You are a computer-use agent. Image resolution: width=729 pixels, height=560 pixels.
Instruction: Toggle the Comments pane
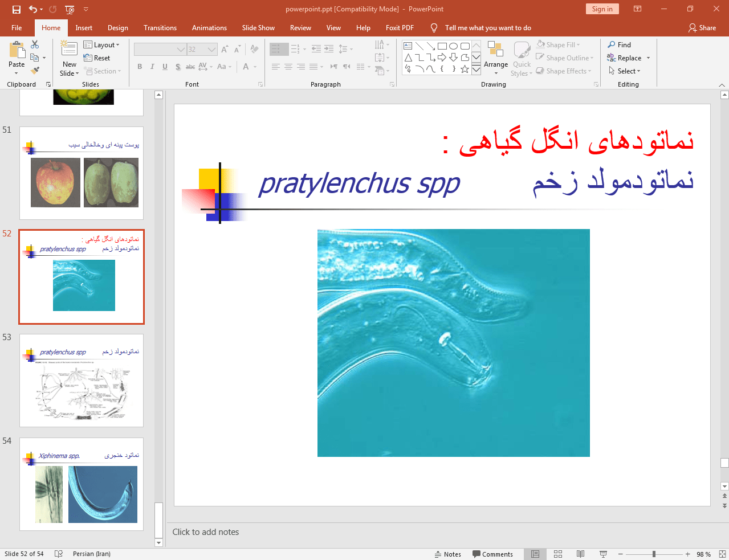coord(493,554)
